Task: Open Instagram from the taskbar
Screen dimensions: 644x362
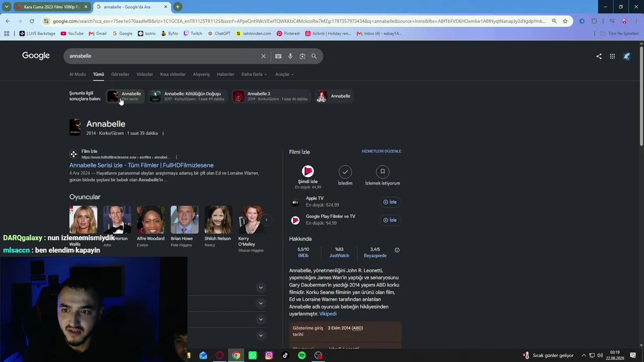Action: coord(269,355)
